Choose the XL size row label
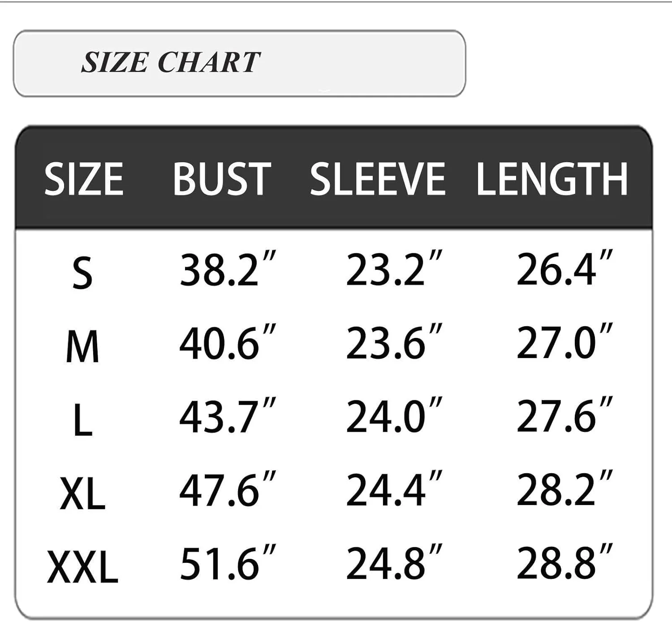This screenshot has width=672, height=622. tap(82, 495)
